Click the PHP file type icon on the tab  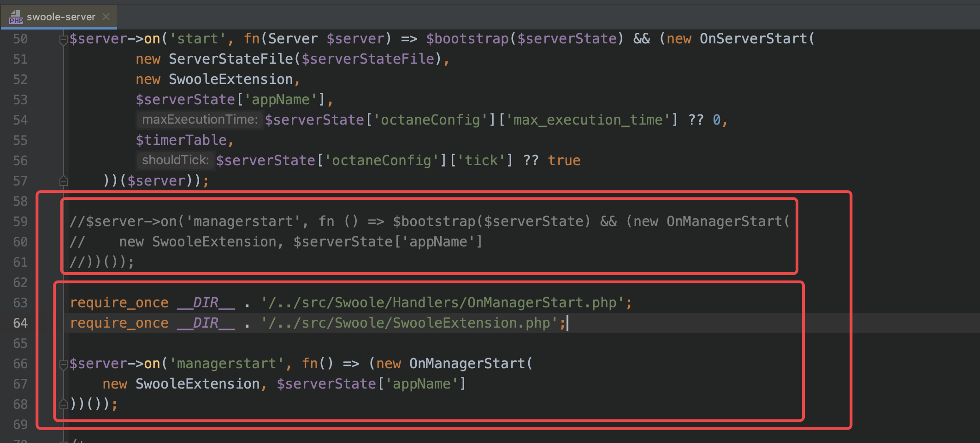click(x=15, y=18)
